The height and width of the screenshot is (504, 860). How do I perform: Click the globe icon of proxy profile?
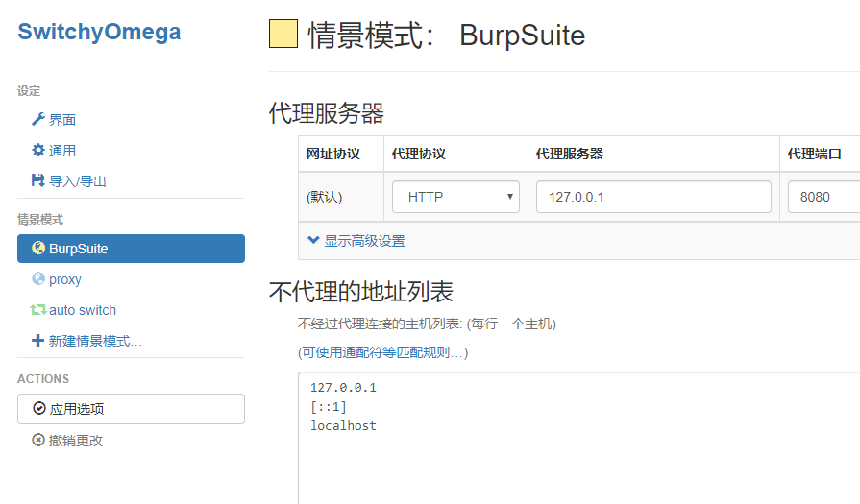point(38,278)
